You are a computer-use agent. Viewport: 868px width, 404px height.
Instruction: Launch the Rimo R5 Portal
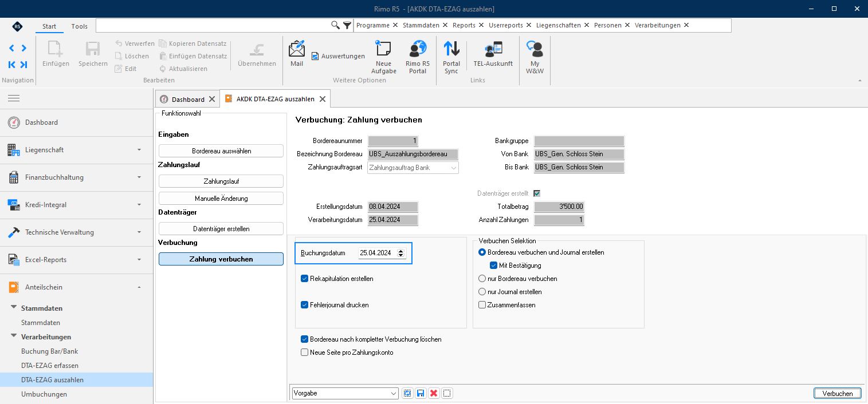pos(418,57)
